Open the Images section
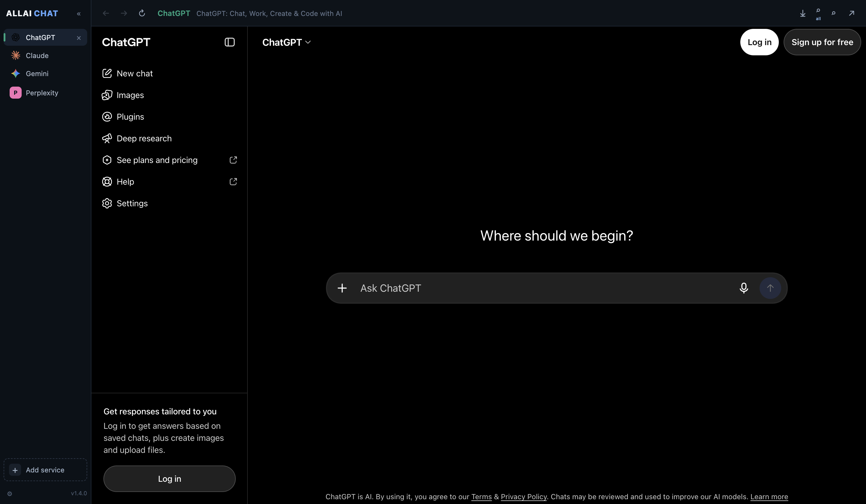866x504 pixels. click(x=169, y=95)
